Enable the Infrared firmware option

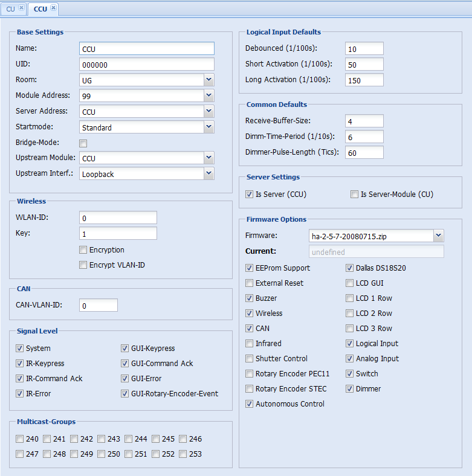point(250,344)
